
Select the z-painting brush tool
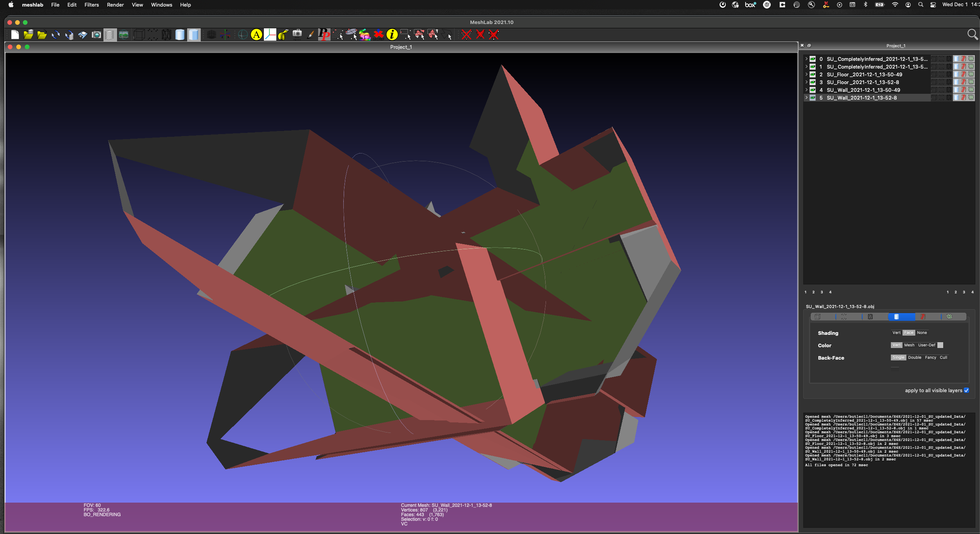310,34
